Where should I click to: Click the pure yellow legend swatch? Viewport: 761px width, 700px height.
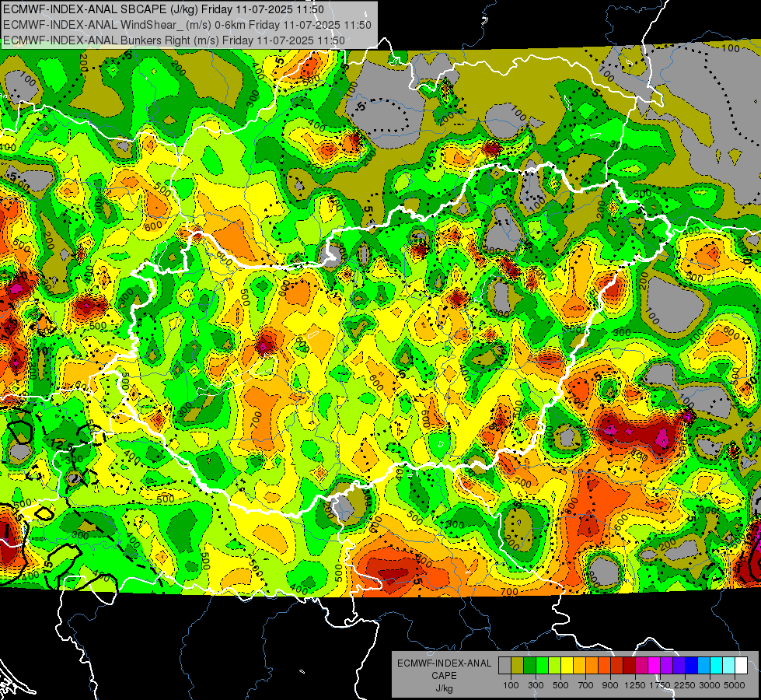click(x=567, y=665)
